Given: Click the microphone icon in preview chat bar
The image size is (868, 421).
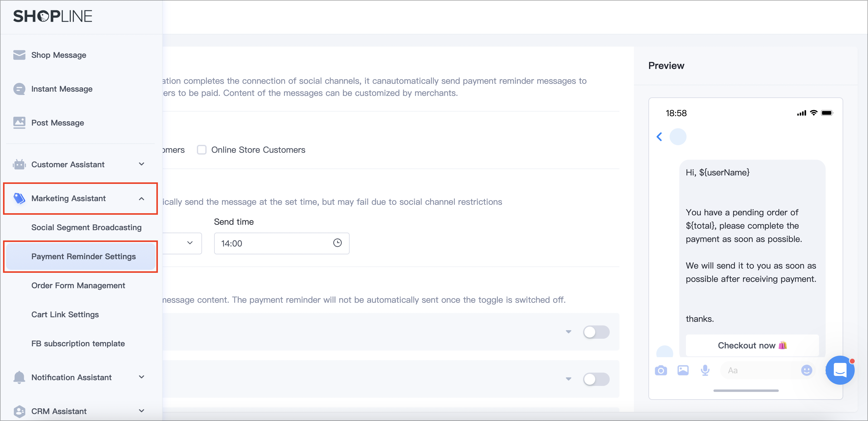Looking at the screenshot, I should pyautogui.click(x=705, y=370).
